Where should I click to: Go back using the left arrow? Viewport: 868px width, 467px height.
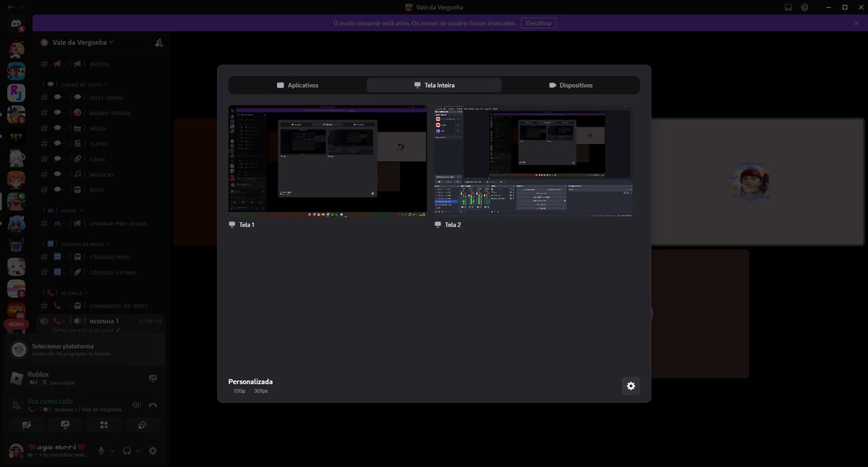pyautogui.click(x=10, y=7)
